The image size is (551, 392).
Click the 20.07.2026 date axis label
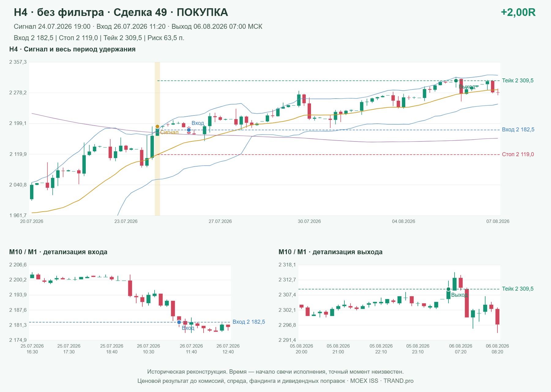pyautogui.click(x=32, y=221)
